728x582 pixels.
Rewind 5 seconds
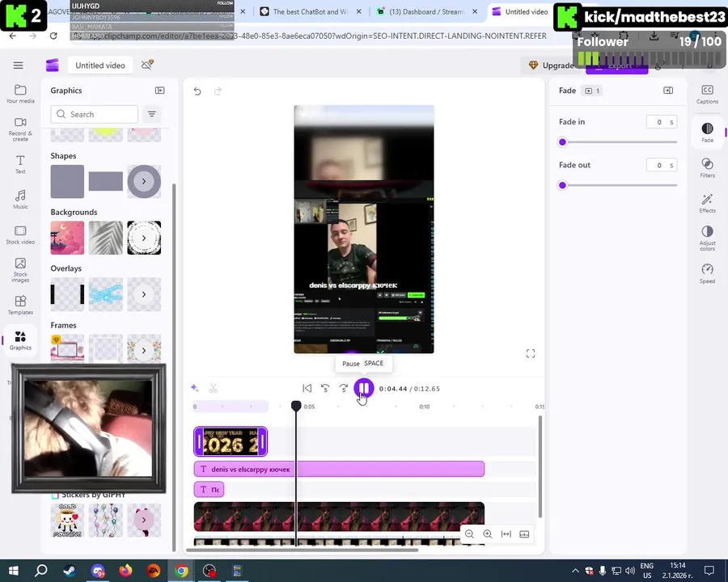[x=325, y=388]
